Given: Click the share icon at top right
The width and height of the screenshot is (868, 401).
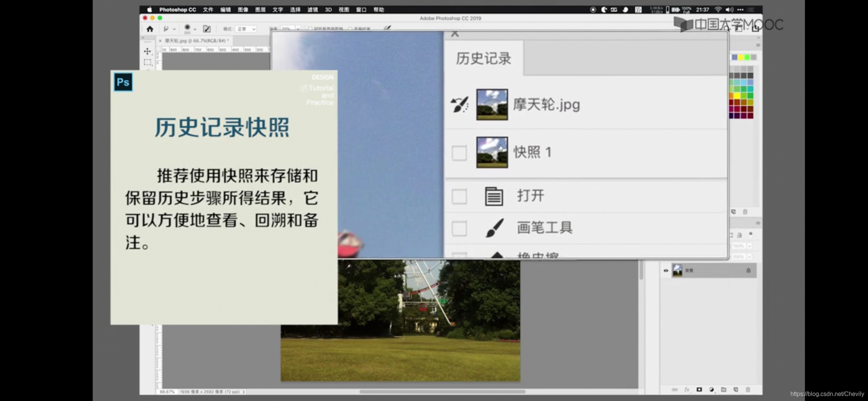Looking at the screenshot, I should 755,29.
